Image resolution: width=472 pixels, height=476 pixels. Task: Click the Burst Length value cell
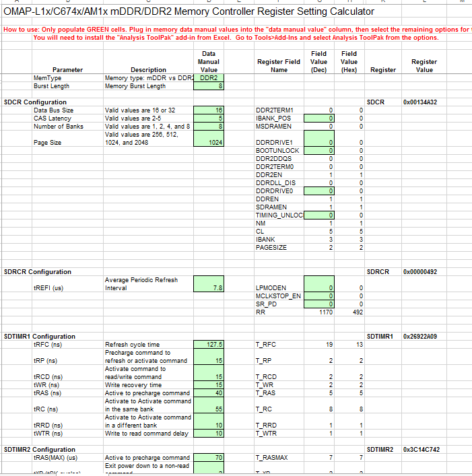click(209, 86)
